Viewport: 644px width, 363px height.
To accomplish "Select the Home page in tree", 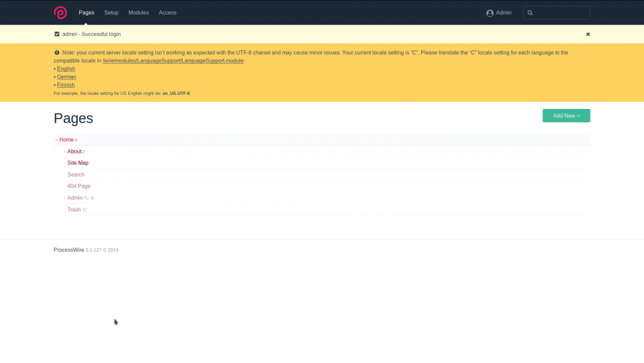I will [x=66, y=140].
